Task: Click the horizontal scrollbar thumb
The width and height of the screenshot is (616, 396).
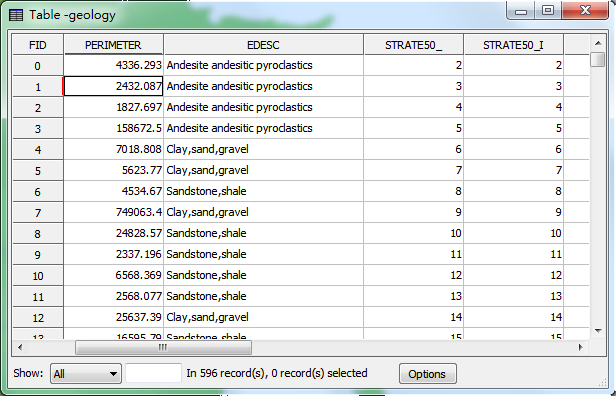Action: click(x=163, y=347)
